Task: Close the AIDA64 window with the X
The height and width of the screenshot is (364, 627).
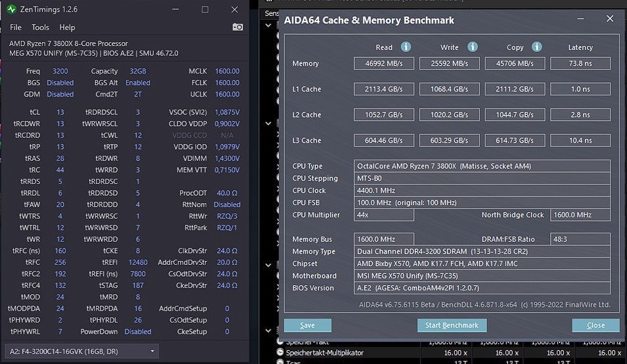Action: click(610, 19)
